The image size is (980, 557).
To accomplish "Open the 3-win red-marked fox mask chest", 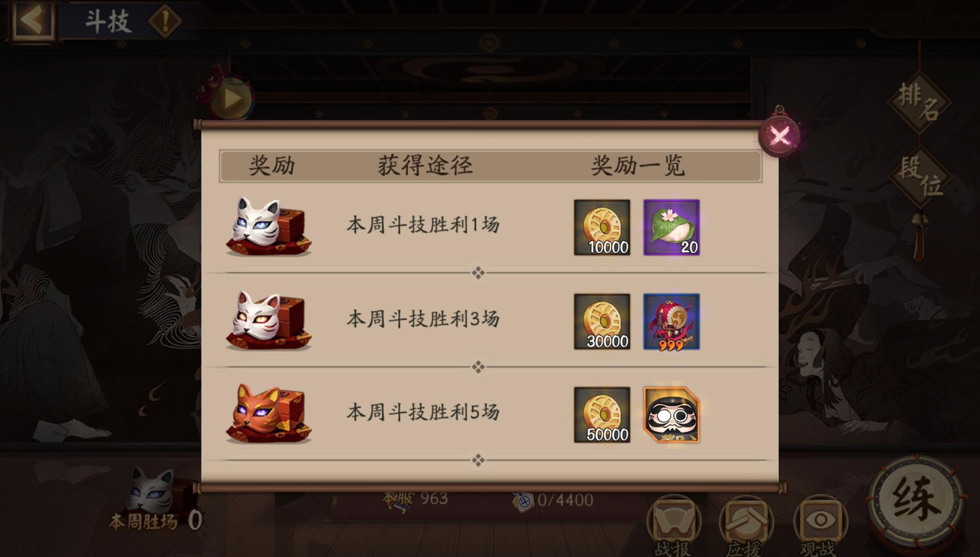I will [x=268, y=320].
